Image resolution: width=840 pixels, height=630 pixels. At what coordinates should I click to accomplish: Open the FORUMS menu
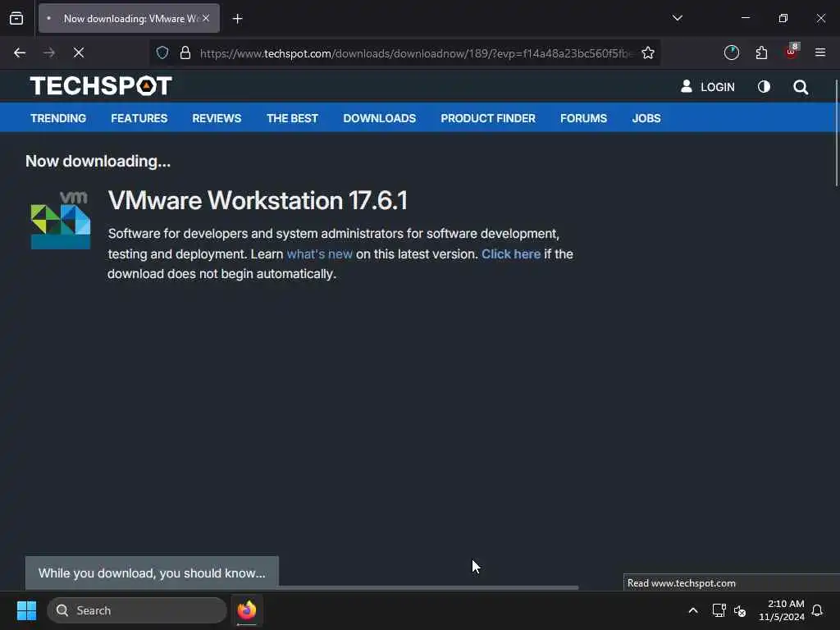(583, 118)
